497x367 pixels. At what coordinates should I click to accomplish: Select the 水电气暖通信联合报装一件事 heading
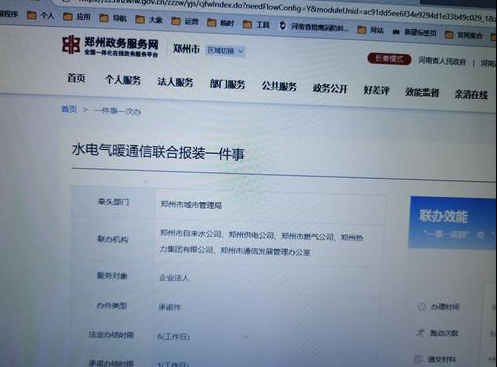coord(158,152)
